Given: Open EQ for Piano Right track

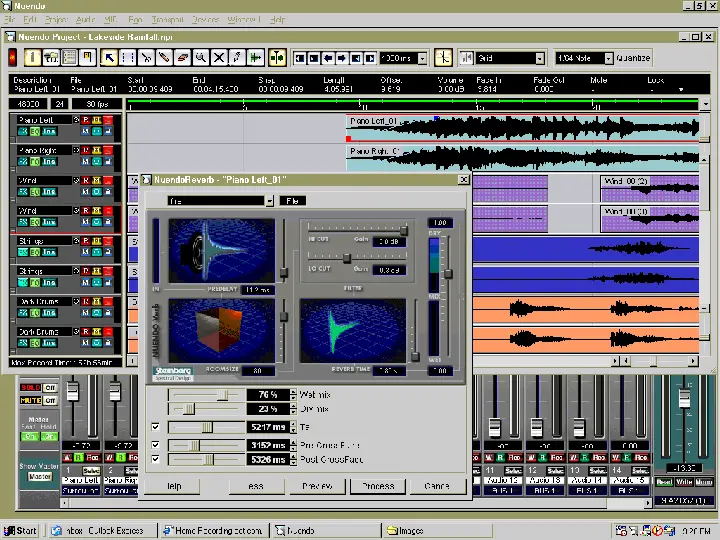Looking at the screenshot, I should click(x=35, y=162).
